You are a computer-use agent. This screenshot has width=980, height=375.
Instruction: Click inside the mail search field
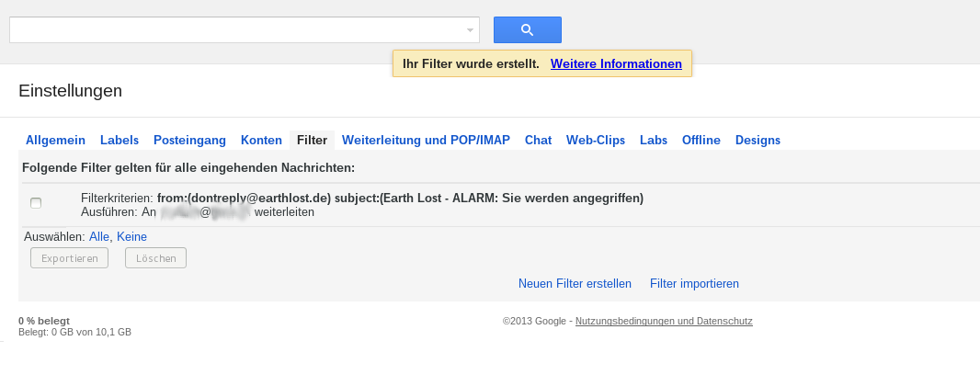(x=237, y=29)
